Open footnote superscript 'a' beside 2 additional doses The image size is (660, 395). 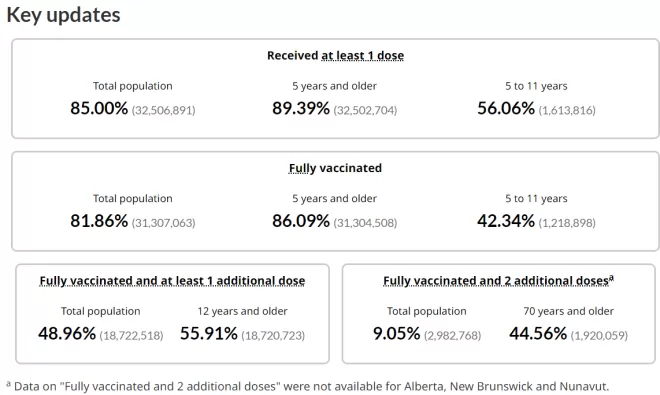coord(612,278)
